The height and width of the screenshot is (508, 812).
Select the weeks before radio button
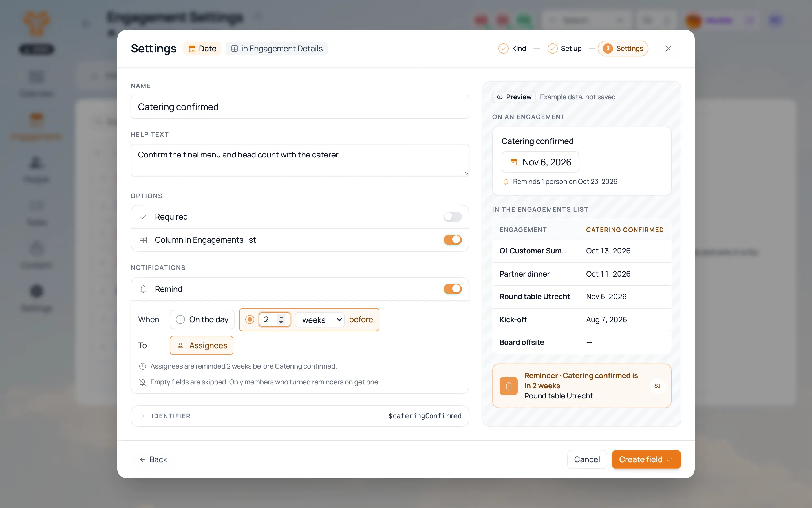[250, 319]
